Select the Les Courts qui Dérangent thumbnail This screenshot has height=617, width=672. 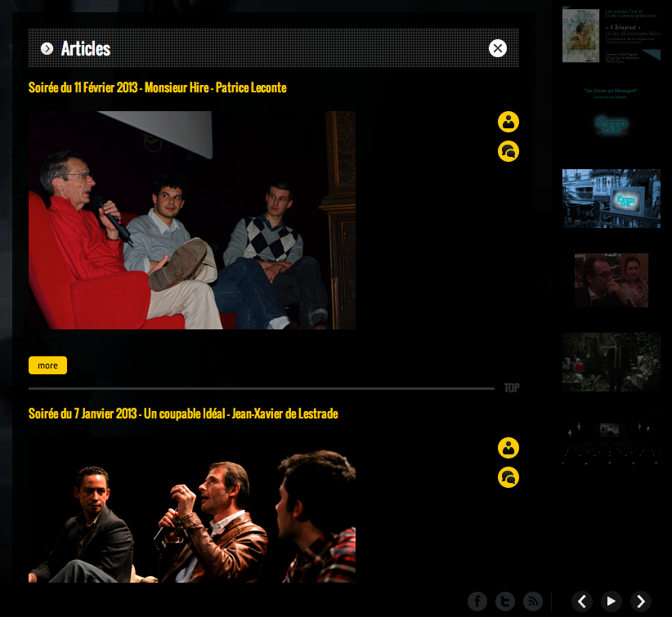(611, 115)
